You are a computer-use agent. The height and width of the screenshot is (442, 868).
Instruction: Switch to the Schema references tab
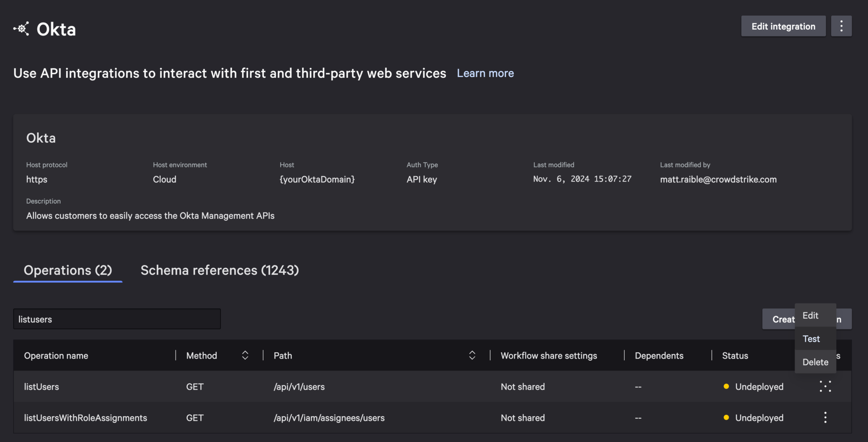tap(220, 270)
